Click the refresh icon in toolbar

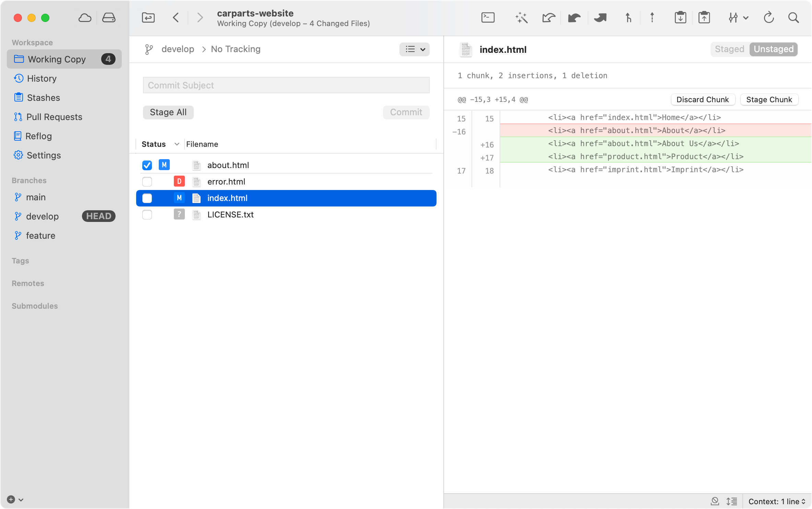pos(769,17)
